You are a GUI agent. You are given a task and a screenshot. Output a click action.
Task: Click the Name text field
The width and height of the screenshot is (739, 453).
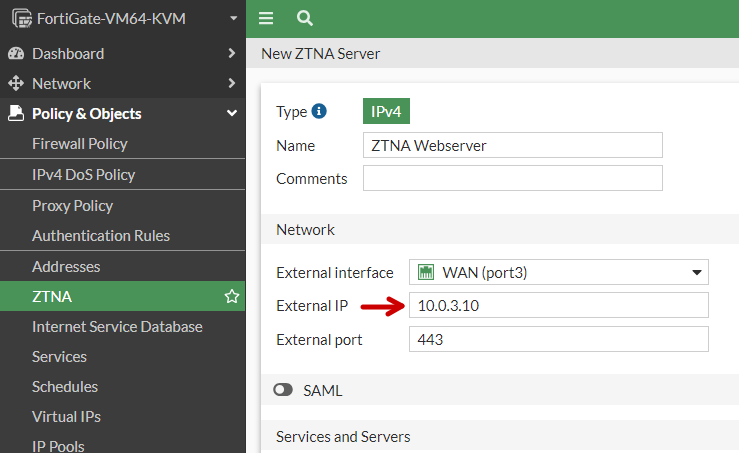tap(512, 145)
